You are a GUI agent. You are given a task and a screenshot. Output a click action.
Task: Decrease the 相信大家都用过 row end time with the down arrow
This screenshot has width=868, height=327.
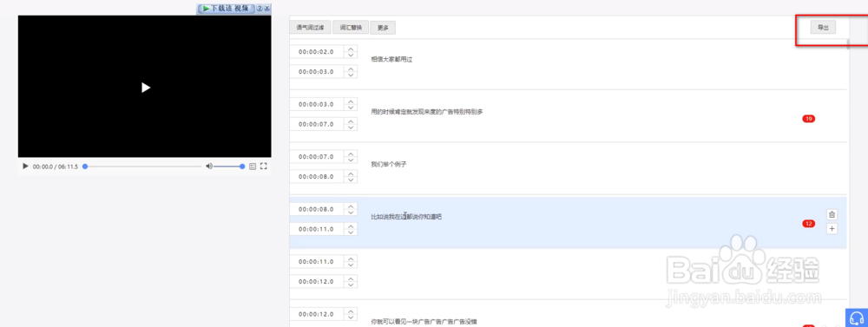coord(351,75)
